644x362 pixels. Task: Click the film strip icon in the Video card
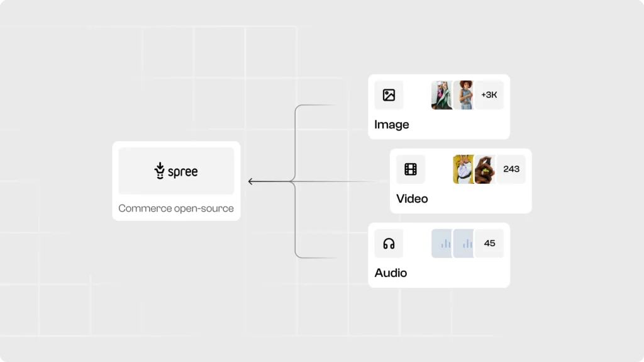pos(411,169)
